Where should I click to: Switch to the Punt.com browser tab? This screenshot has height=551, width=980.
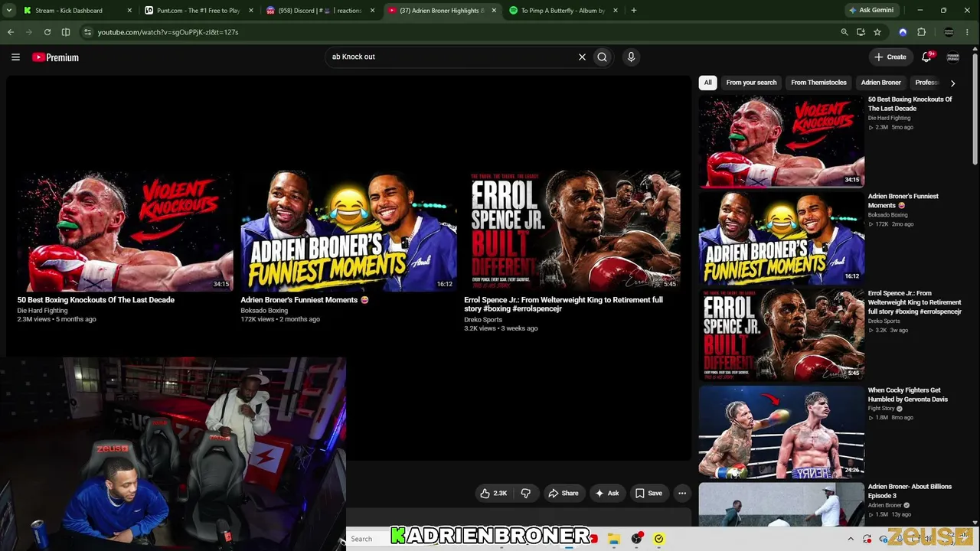[x=198, y=11]
